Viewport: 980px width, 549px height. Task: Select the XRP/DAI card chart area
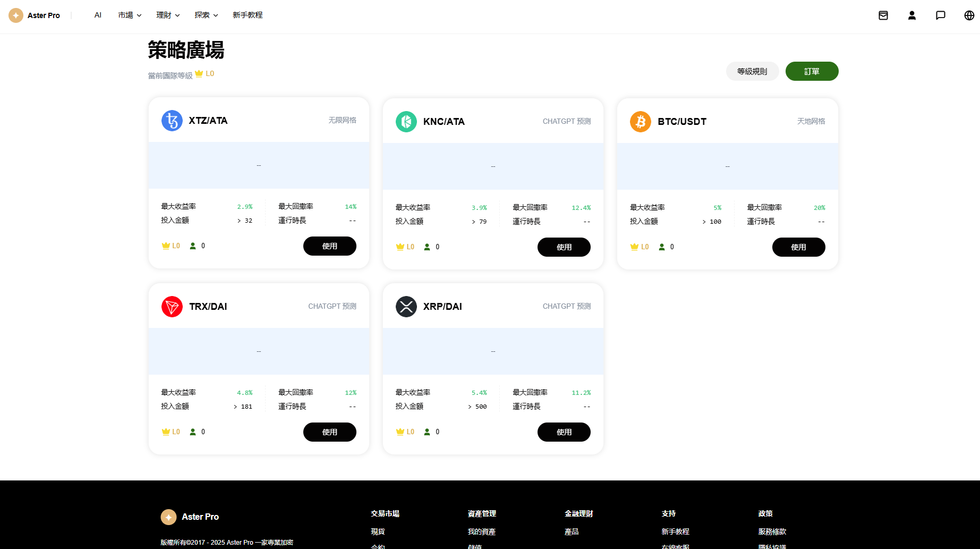point(493,351)
